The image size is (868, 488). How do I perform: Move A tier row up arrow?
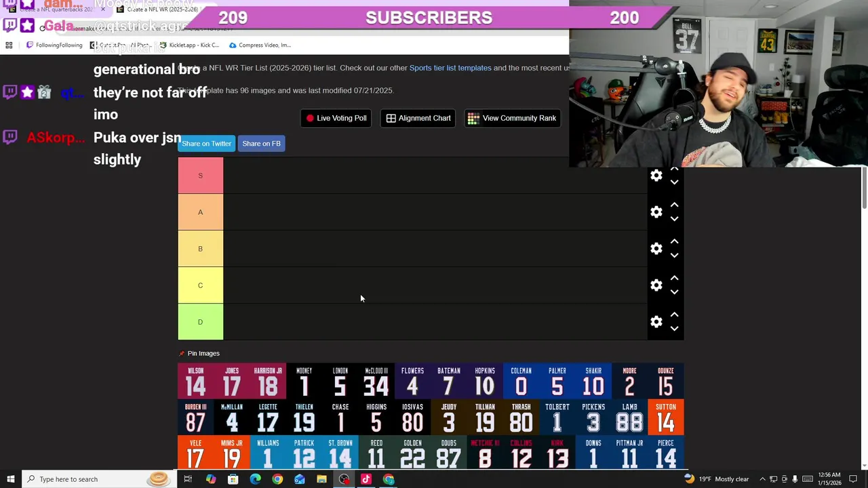point(674,205)
